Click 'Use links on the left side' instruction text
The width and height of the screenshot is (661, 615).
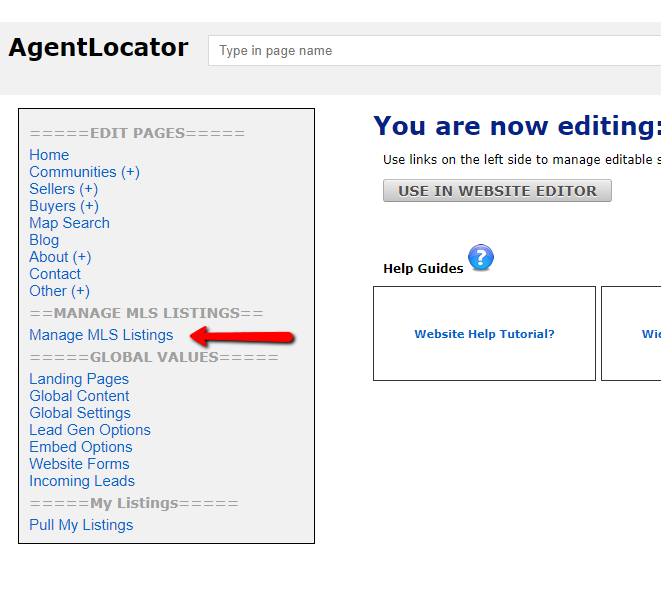(x=522, y=160)
